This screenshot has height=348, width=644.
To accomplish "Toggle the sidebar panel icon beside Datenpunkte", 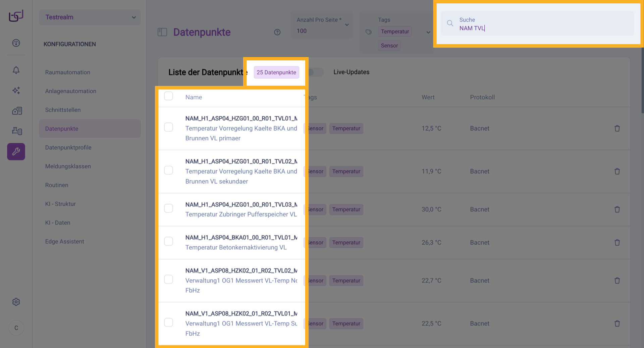I will pyautogui.click(x=162, y=32).
